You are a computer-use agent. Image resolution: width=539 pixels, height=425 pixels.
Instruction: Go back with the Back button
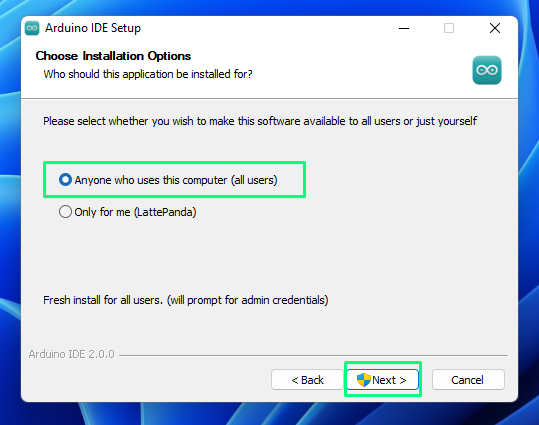[307, 380]
